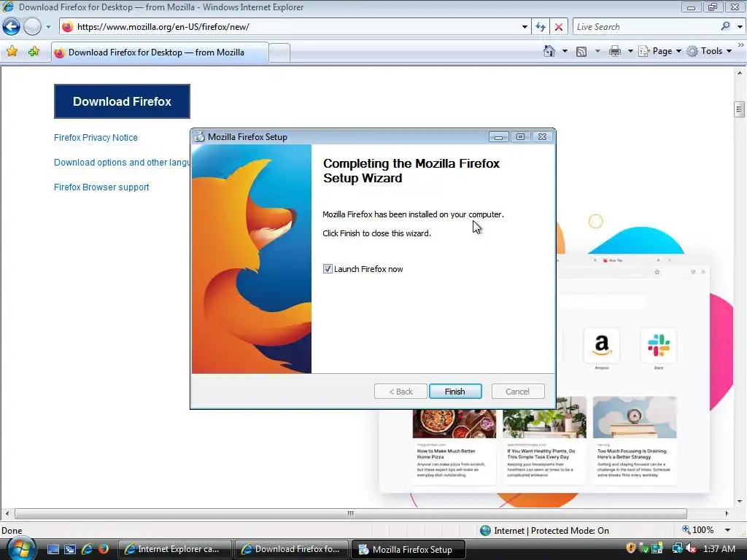The width and height of the screenshot is (747, 560).
Task: Select the Download Firefox for Desktop tab
Action: point(160,52)
